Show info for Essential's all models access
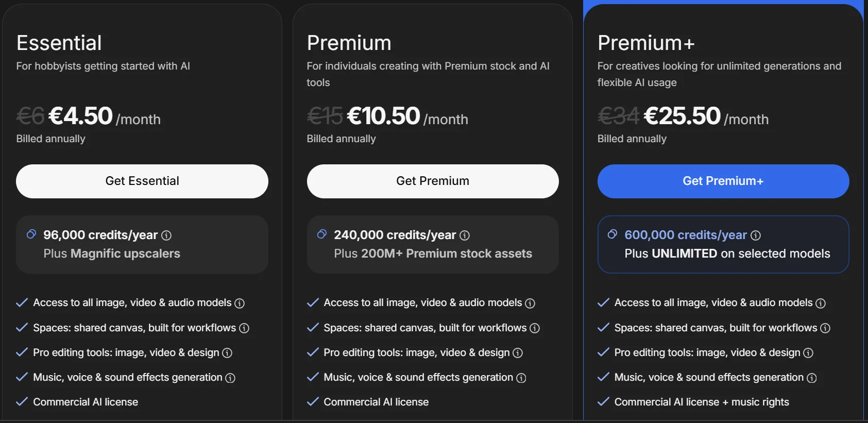Viewport: 868px width, 423px height. (x=240, y=303)
